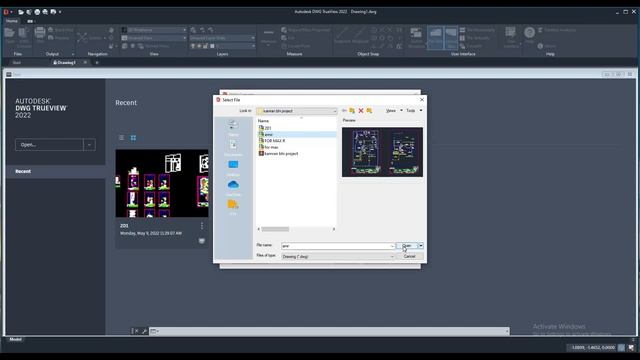Go up one folder level in Select File
The width and height of the screenshot is (640, 360).
tap(352, 111)
